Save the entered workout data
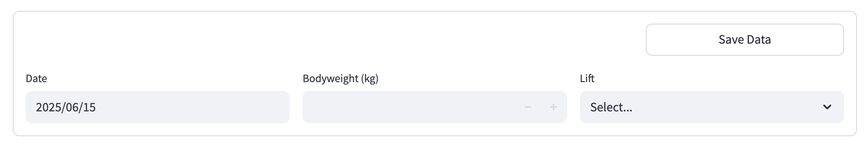The image size is (868, 145). click(x=745, y=40)
